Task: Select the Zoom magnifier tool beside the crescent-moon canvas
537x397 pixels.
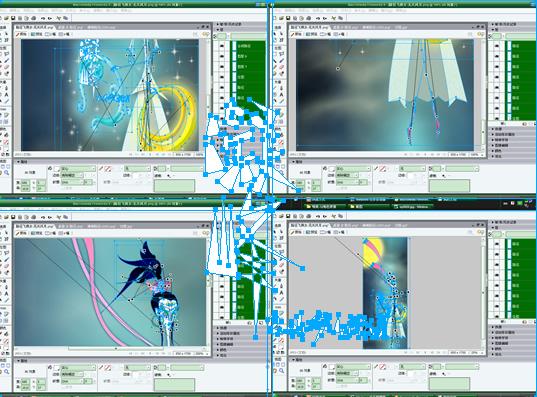Action: coord(7,173)
